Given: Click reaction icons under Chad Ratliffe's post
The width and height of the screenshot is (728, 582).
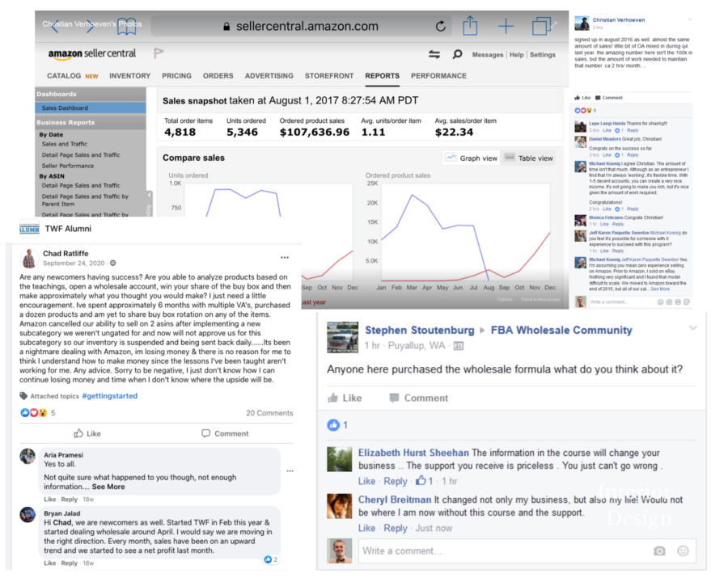Looking at the screenshot, I should [x=34, y=412].
